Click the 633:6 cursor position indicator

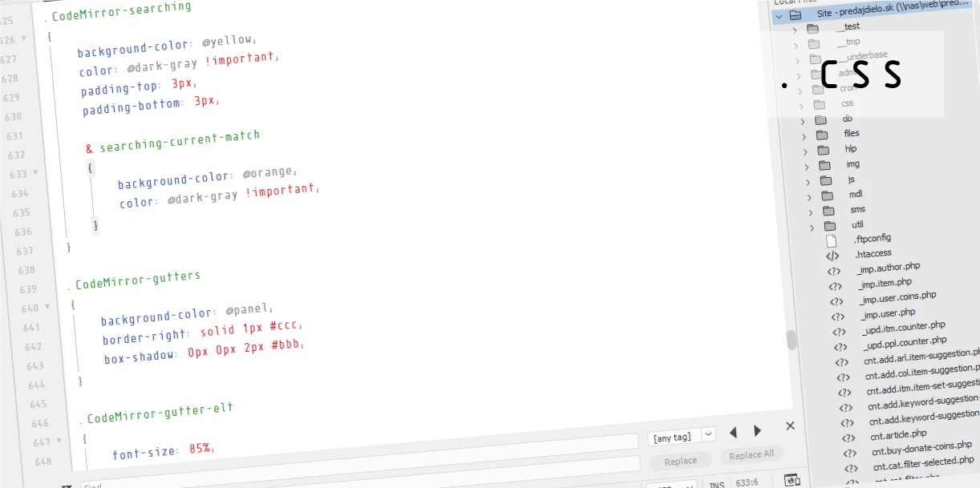(x=747, y=483)
